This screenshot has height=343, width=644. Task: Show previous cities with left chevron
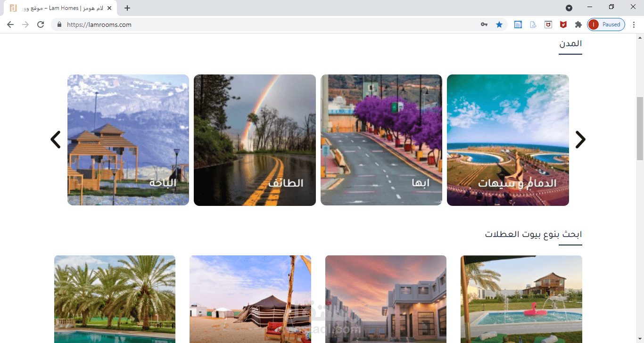click(56, 139)
